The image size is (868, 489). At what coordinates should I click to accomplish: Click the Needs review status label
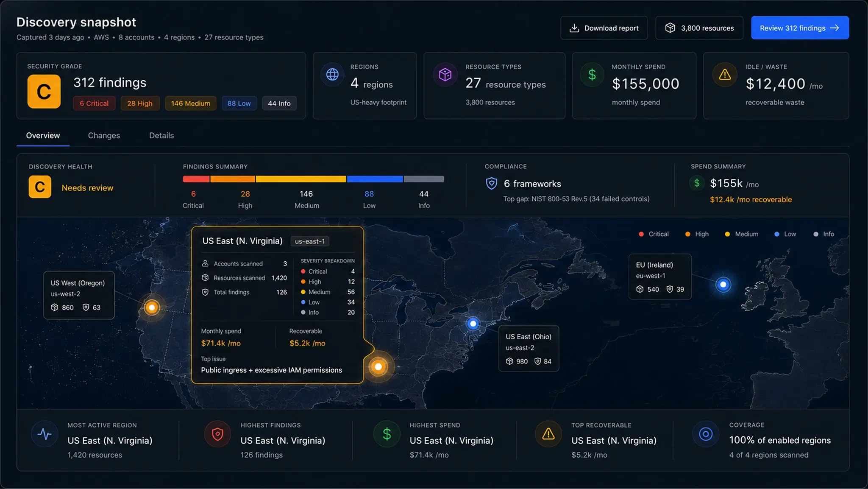87,188
